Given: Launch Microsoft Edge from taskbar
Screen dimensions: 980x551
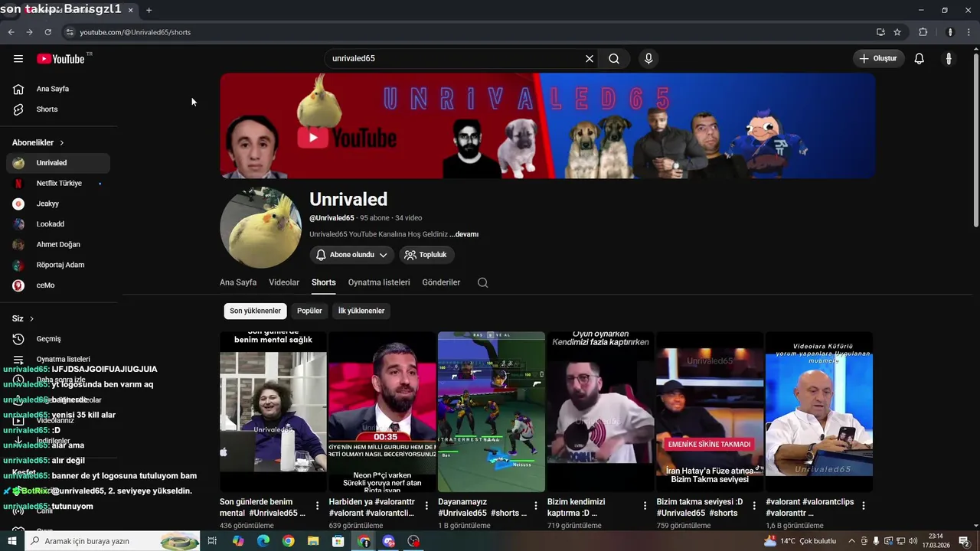Looking at the screenshot, I should click(x=263, y=541).
